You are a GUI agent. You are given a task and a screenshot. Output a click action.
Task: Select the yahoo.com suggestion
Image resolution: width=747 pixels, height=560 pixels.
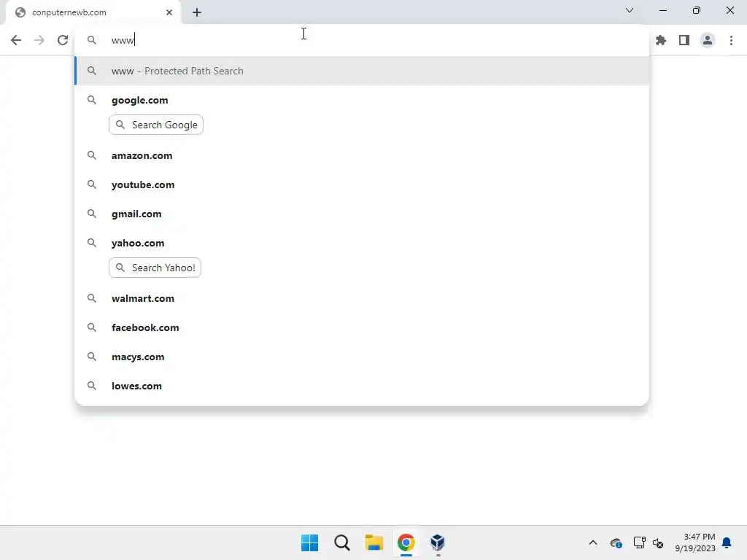tap(362, 243)
